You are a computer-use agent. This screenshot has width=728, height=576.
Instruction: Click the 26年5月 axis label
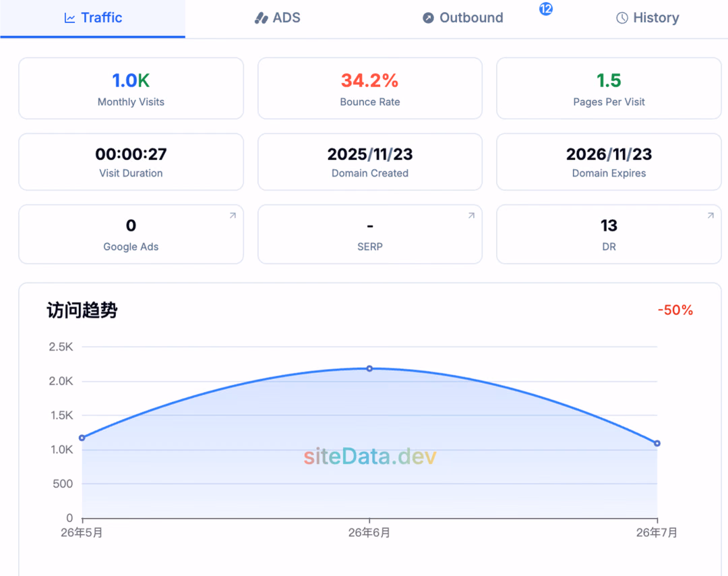point(82,532)
